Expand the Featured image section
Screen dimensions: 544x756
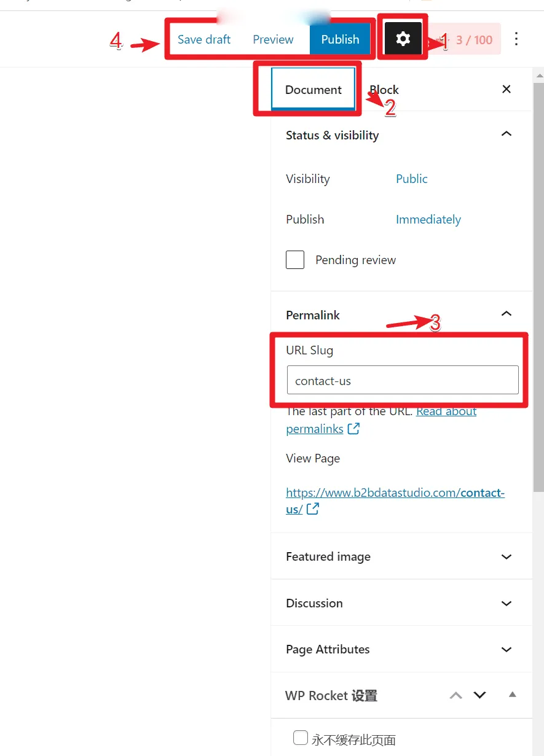point(401,556)
